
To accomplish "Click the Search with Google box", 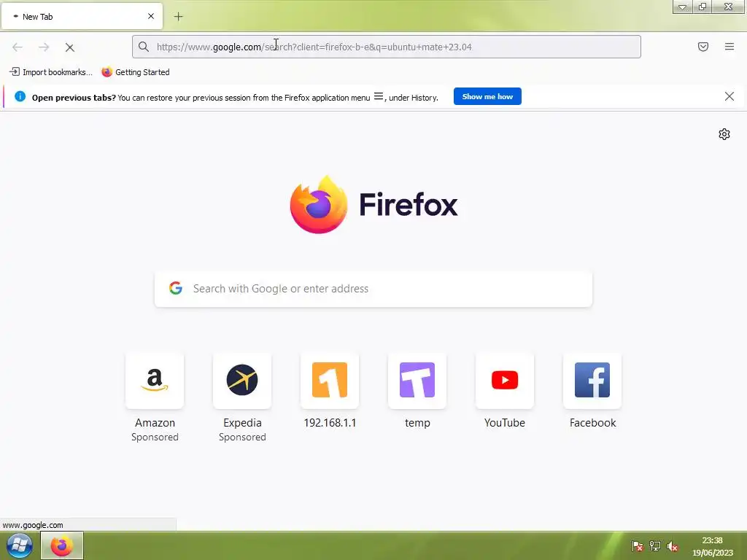I will tap(373, 289).
